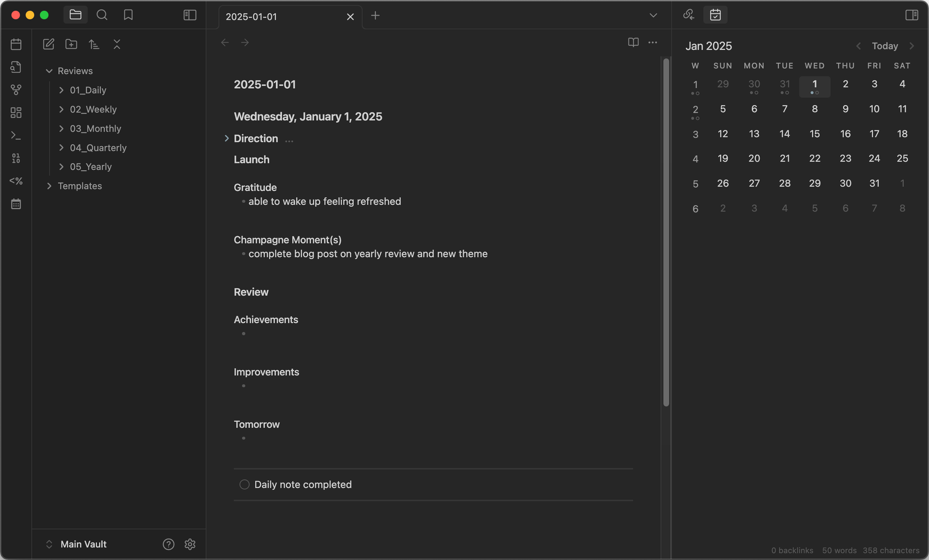The width and height of the screenshot is (929, 560).
Task: Collapse all folders in file explorer
Action: point(117,44)
